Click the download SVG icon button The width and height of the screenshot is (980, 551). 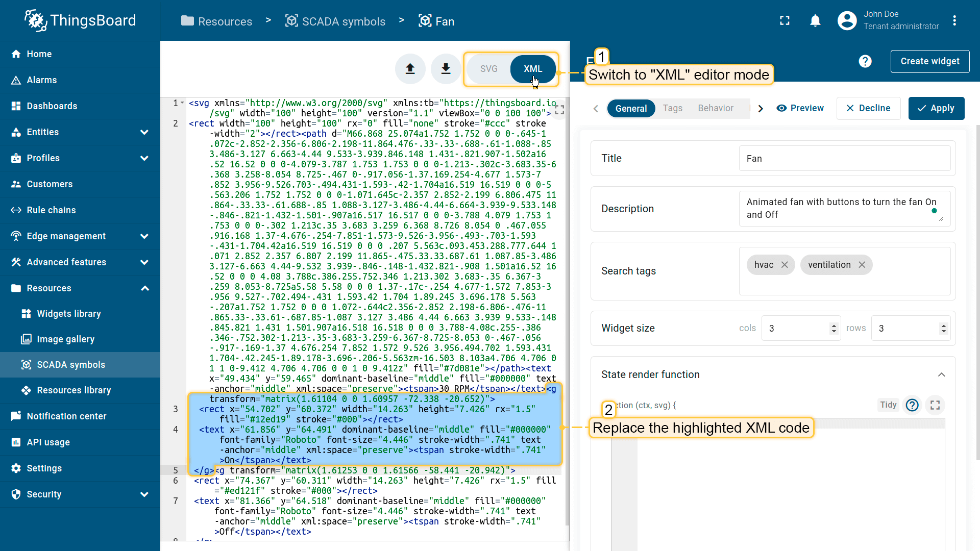[x=446, y=69]
